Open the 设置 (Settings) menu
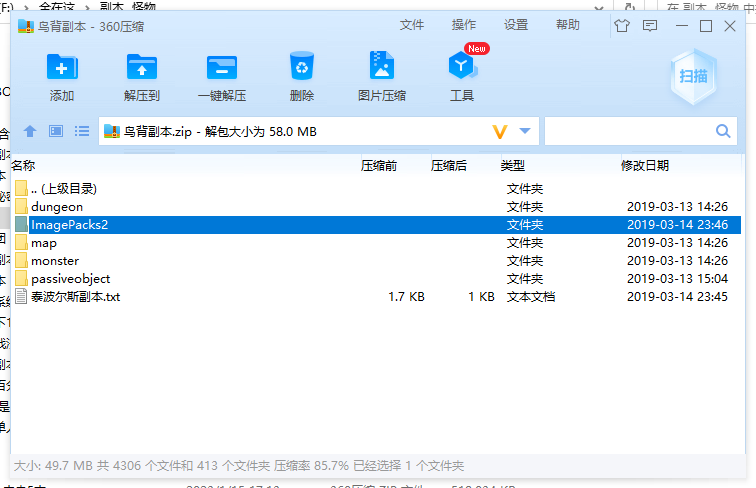Screen dimensions: 756x488 click(x=516, y=25)
